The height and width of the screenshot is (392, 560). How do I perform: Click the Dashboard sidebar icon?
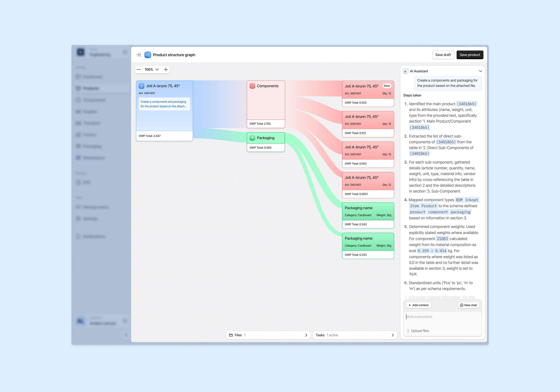(x=78, y=77)
